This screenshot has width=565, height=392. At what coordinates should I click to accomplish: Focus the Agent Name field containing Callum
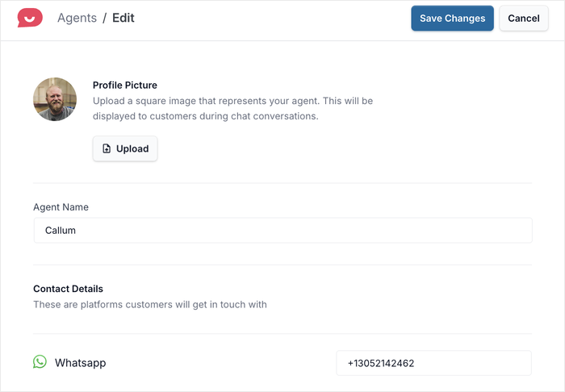click(x=282, y=230)
